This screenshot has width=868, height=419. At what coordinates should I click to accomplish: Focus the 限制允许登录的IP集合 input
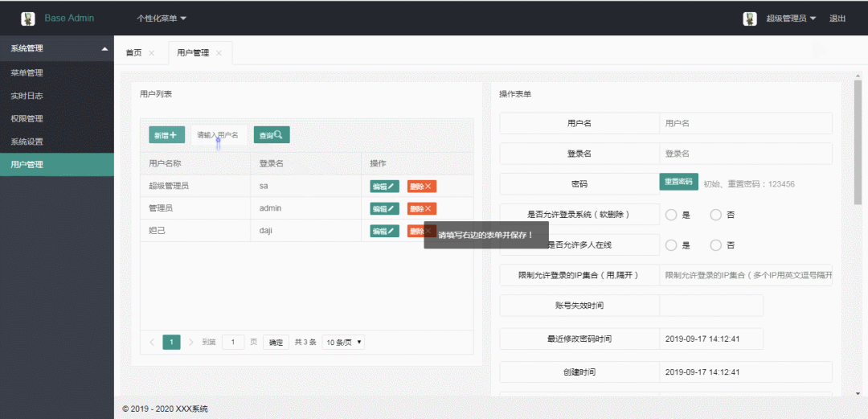click(746, 275)
